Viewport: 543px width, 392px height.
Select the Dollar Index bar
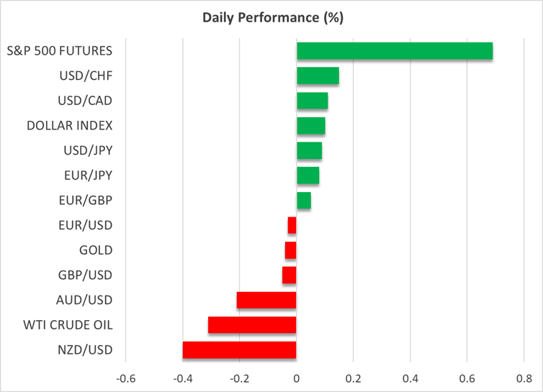tap(310, 126)
